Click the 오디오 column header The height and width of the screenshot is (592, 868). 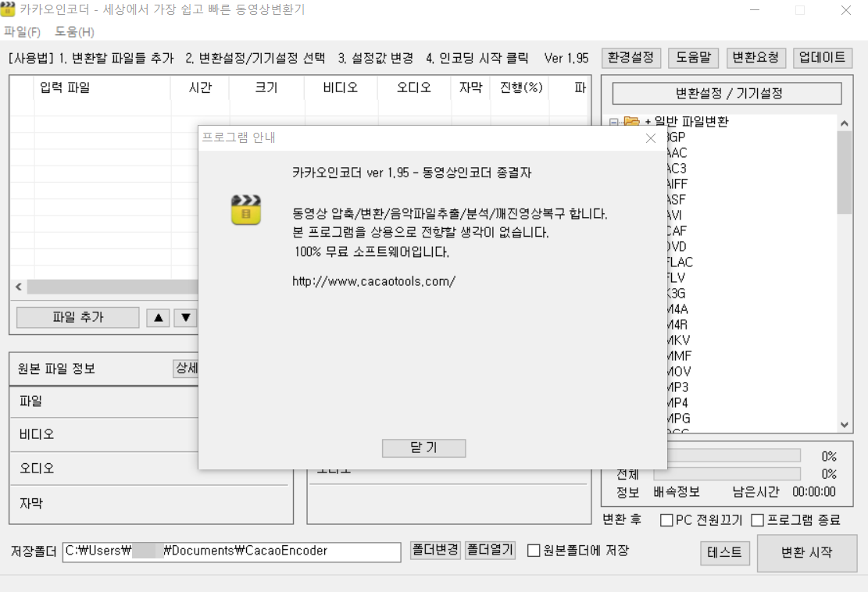tap(413, 87)
